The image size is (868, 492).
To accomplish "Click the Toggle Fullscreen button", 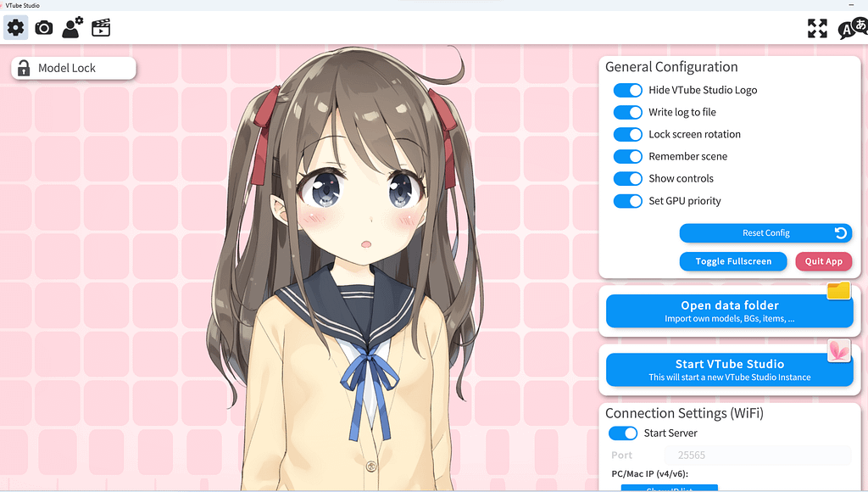I will (x=733, y=261).
